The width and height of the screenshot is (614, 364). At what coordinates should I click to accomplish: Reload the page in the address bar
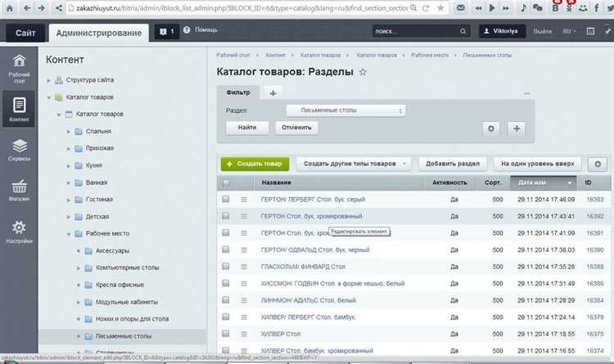[x=426, y=8]
